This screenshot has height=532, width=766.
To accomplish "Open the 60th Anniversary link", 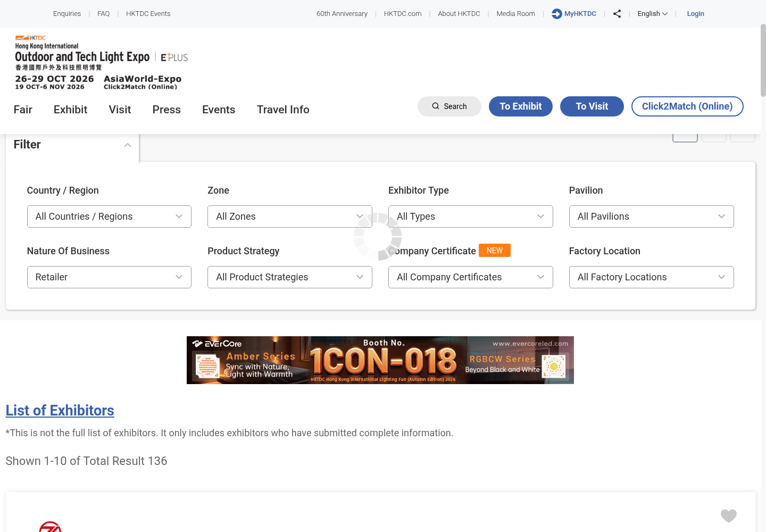I will [342, 14].
